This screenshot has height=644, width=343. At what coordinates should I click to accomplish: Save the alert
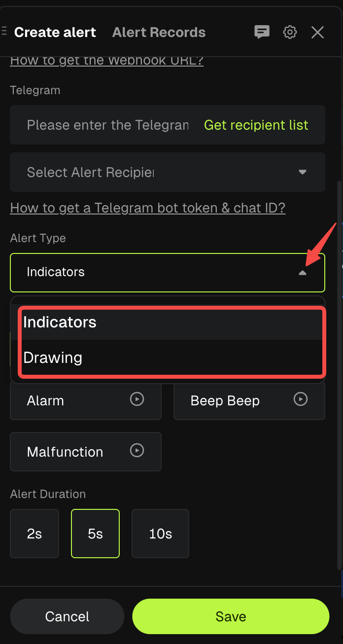point(230,616)
